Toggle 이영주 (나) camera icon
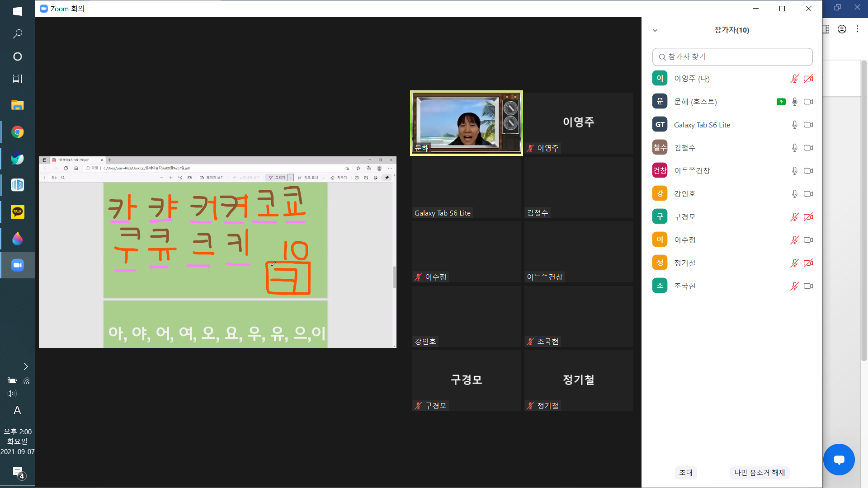This screenshot has height=488, width=868. 808,79
